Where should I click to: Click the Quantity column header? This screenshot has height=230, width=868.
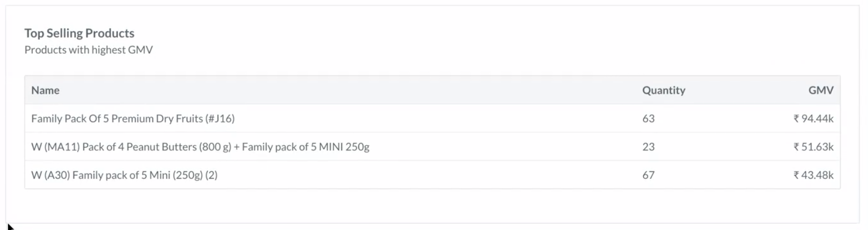[x=664, y=90]
